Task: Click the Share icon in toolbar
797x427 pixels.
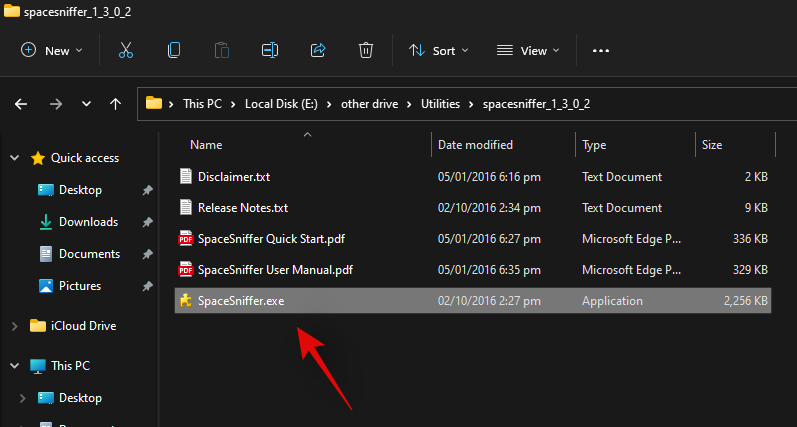Action: pyautogui.click(x=318, y=50)
